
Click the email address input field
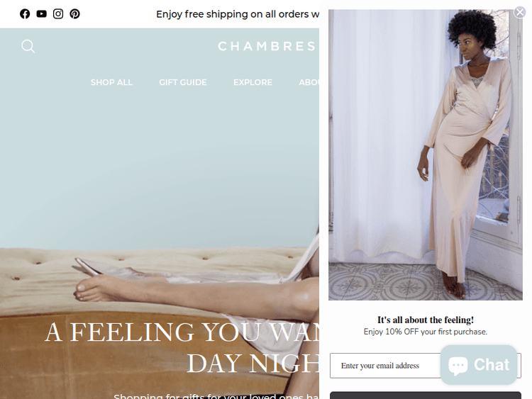click(x=385, y=366)
